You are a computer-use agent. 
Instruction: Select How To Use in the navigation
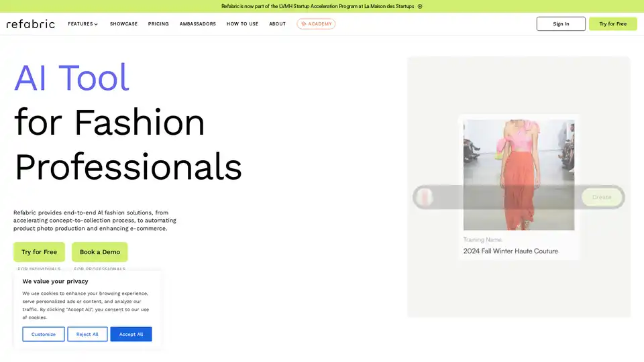242,24
